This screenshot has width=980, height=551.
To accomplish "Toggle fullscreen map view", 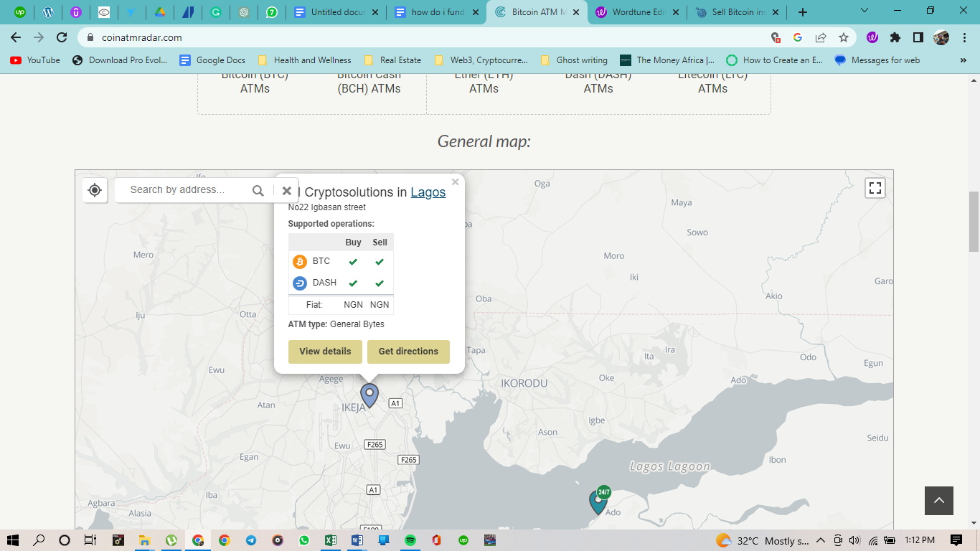I will click(875, 188).
